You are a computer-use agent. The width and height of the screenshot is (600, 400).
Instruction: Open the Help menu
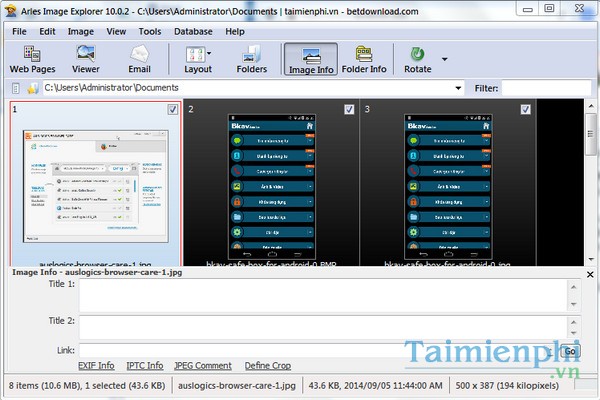point(235,32)
